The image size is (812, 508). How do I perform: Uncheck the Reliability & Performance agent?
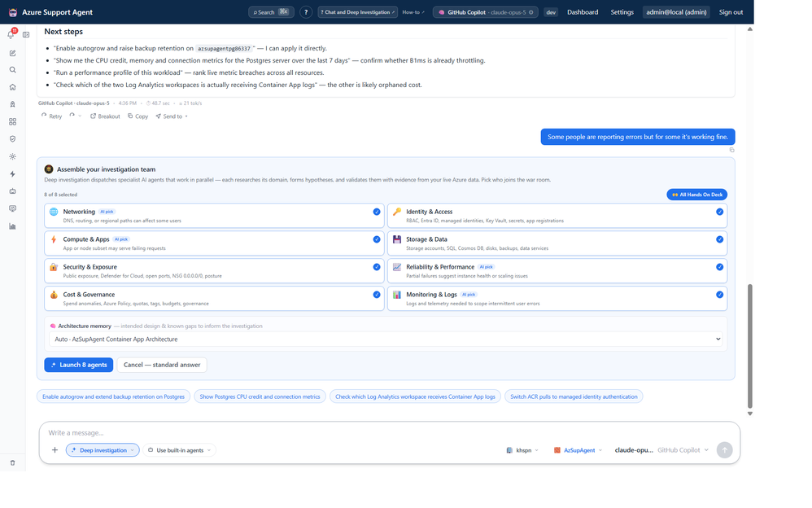pos(719,267)
